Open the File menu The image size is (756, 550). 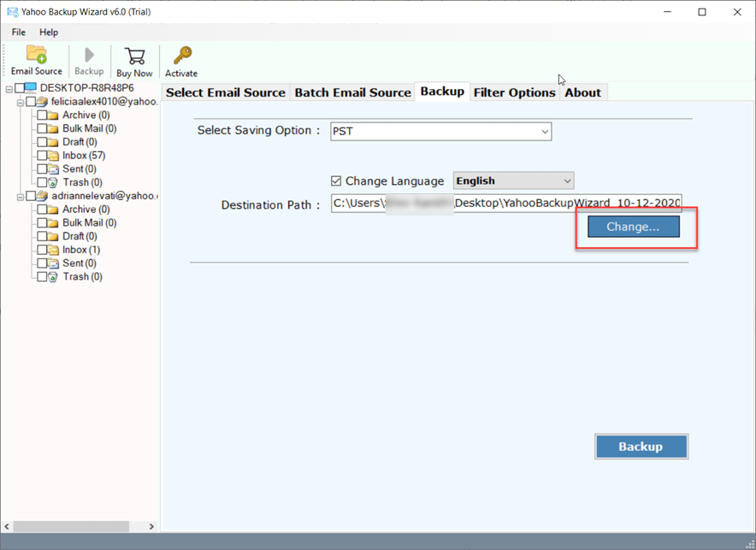pyautogui.click(x=18, y=33)
